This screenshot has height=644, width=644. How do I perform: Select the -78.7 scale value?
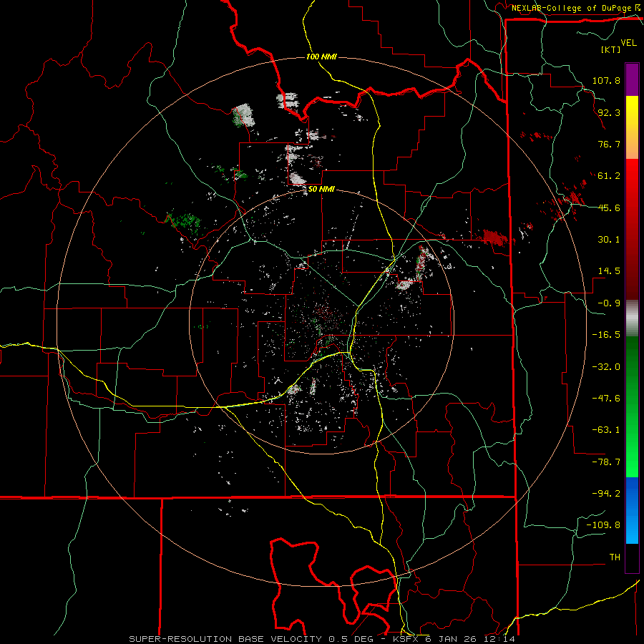pos(606,462)
